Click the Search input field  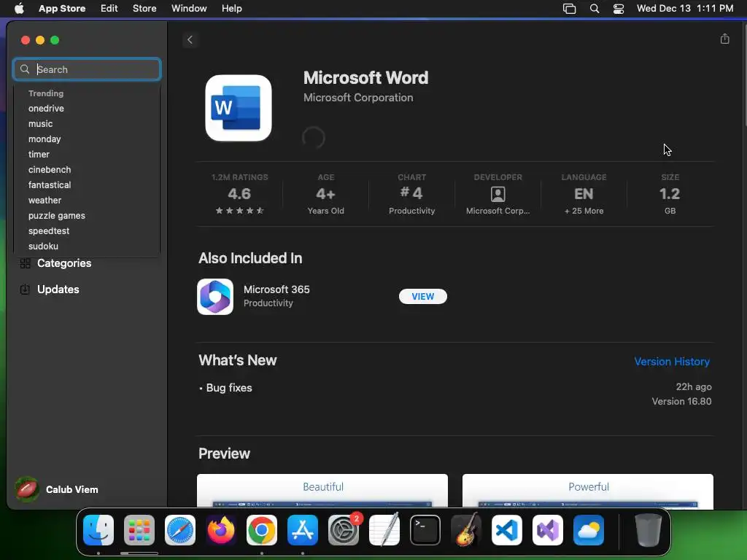tap(87, 69)
